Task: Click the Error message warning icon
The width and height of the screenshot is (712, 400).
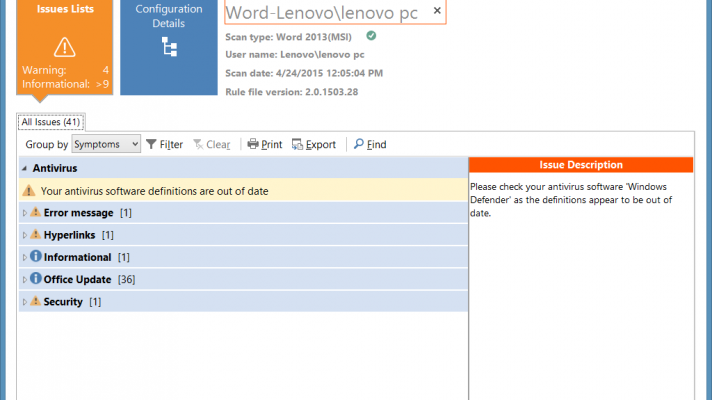Action: coord(35,212)
